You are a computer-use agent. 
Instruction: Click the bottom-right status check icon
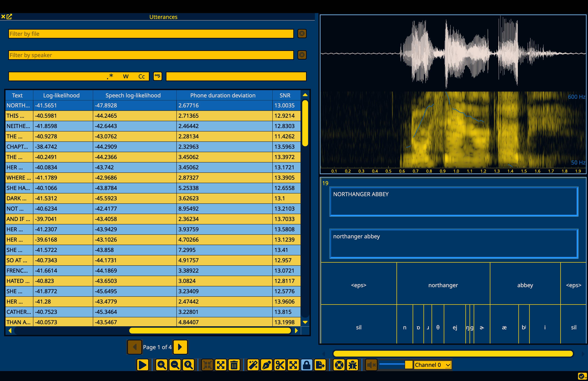pyautogui.click(x=582, y=376)
